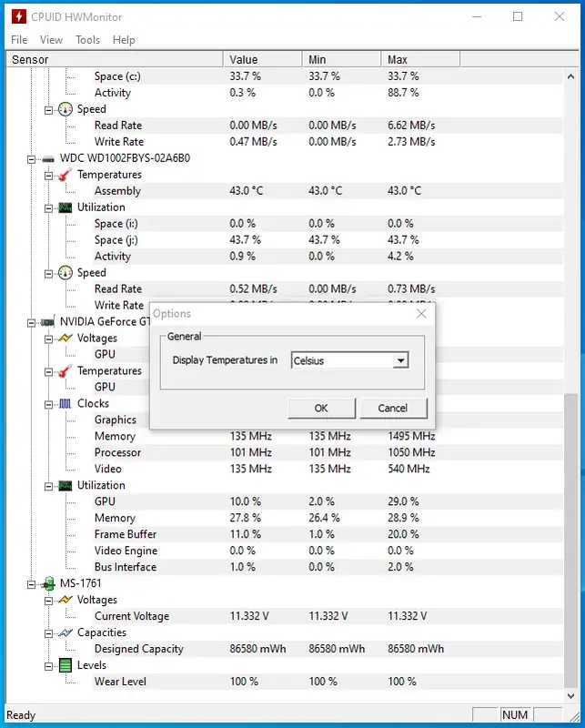The image size is (585, 728).
Task: Click the Capacities chart icon
Action: (66, 632)
